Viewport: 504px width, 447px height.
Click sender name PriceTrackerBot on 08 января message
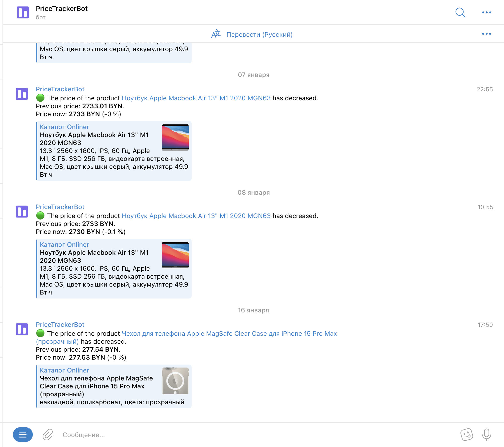coord(60,207)
